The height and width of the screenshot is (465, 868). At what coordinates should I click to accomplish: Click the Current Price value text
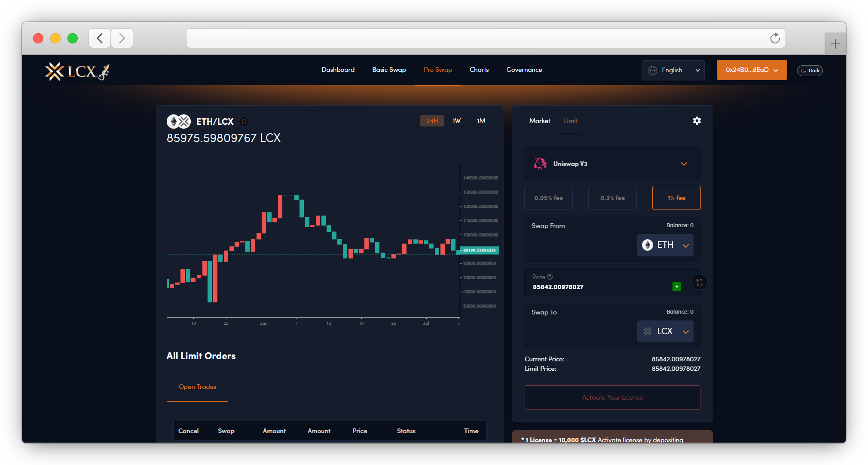676,359
